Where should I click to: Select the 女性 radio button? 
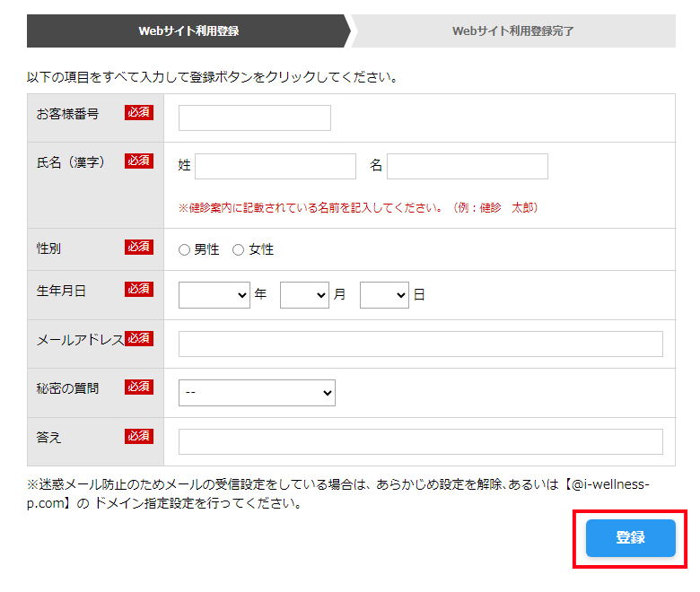coord(239,250)
